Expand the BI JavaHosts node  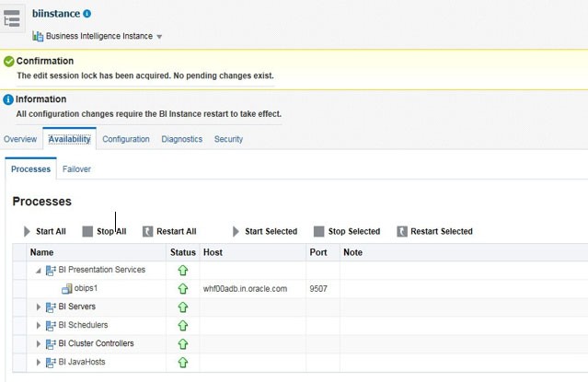[39, 362]
